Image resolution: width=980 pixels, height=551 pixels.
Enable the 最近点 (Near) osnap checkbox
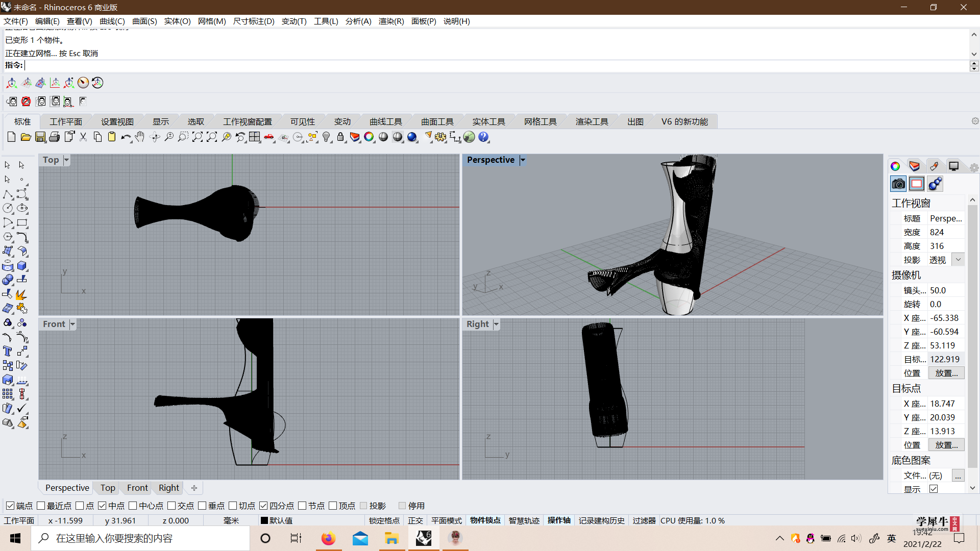41,506
